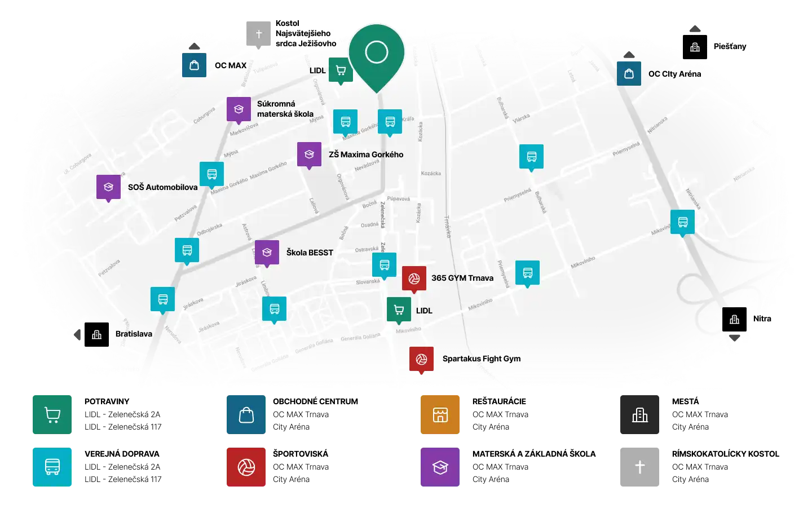Click the green POTRAVINY cart legend icon
The width and height of the screenshot is (812, 526).
[52, 414]
